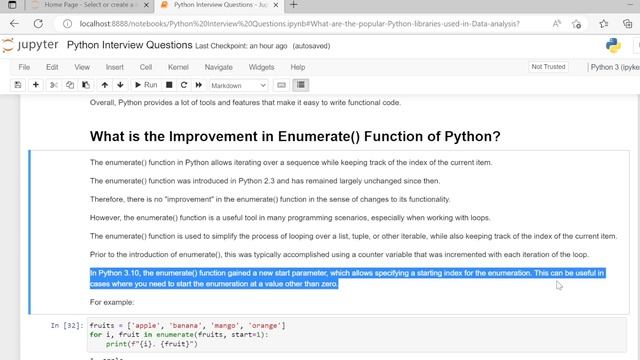Open a new browser tab

(293, 5)
